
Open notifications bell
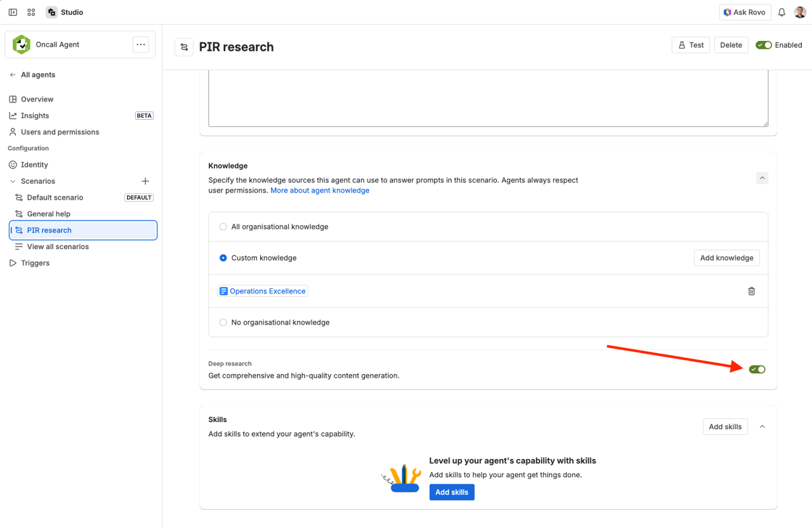coord(781,11)
